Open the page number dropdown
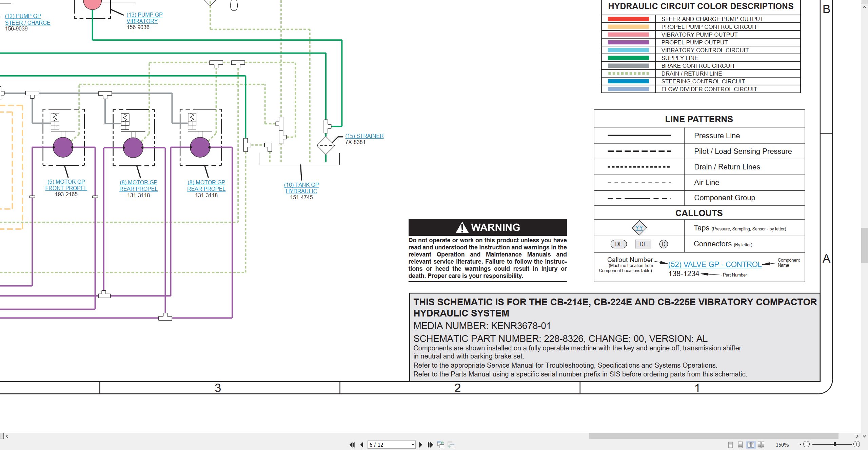This screenshot has height=450, width=868. coord(413,445)
